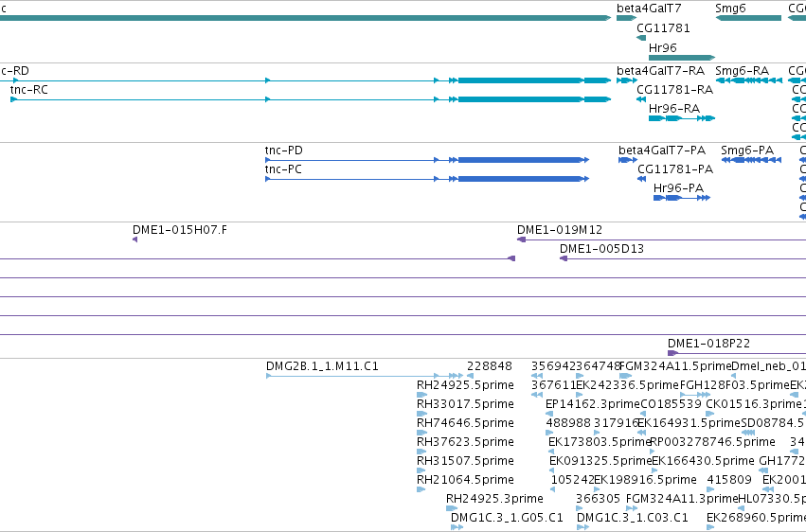Click the Hr96 gene bar
The width and height of the screenshot is (806, 532).
click(682, 58)
